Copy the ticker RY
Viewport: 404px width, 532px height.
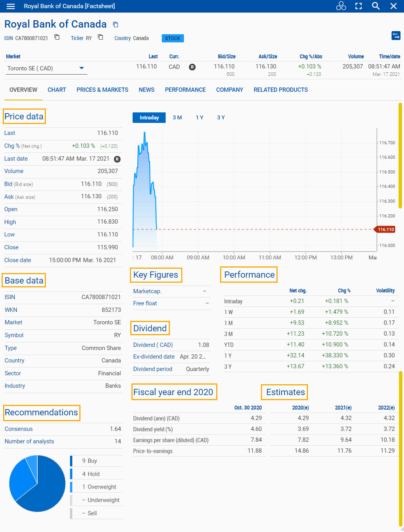click(100, 37)
